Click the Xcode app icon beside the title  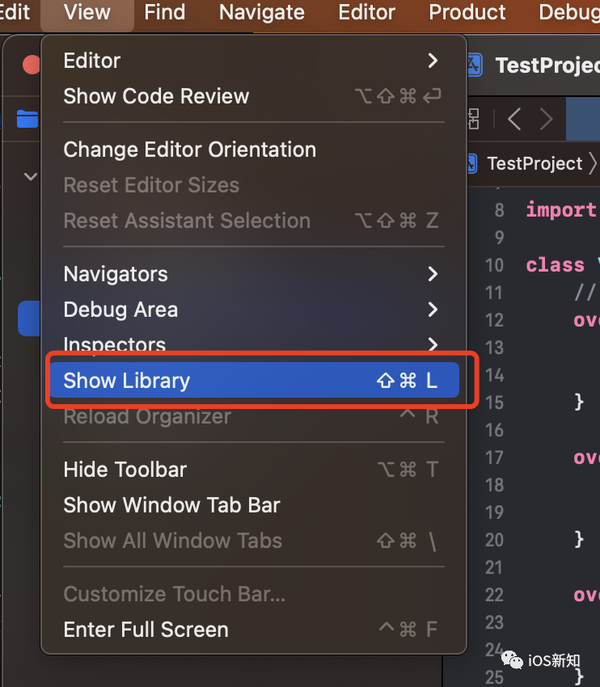pos(475,65)
